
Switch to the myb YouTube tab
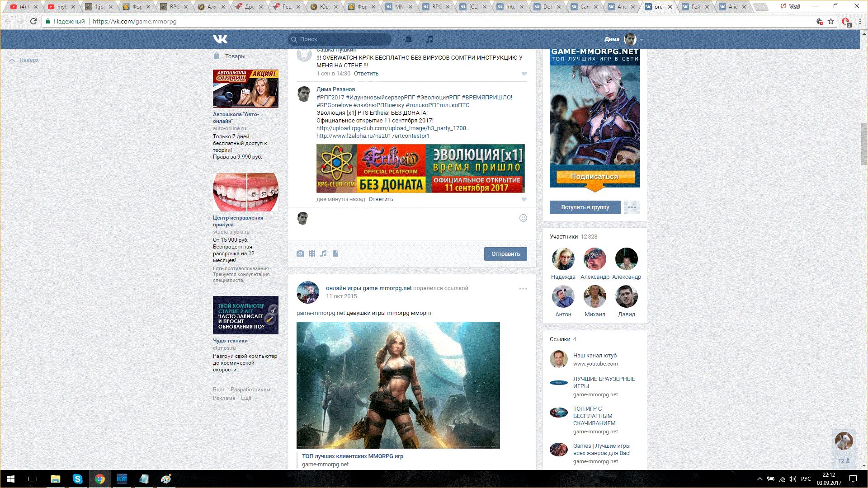[x=61, y=7]
